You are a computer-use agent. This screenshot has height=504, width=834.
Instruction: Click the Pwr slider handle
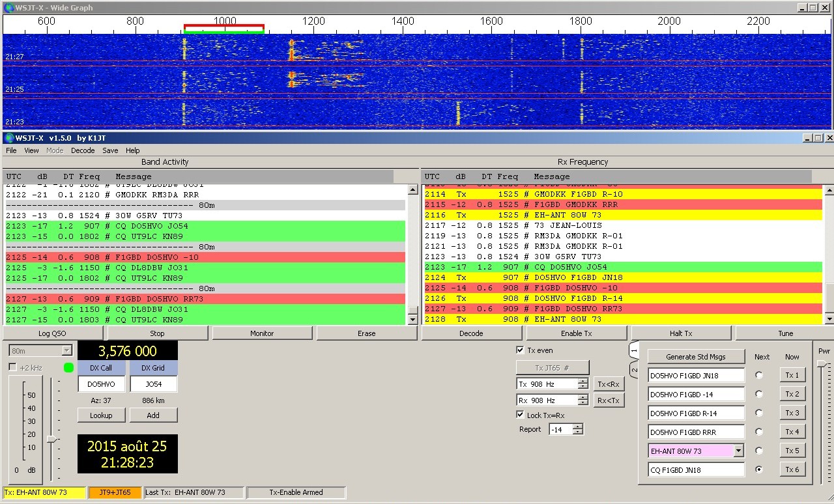tap(822, 363)
